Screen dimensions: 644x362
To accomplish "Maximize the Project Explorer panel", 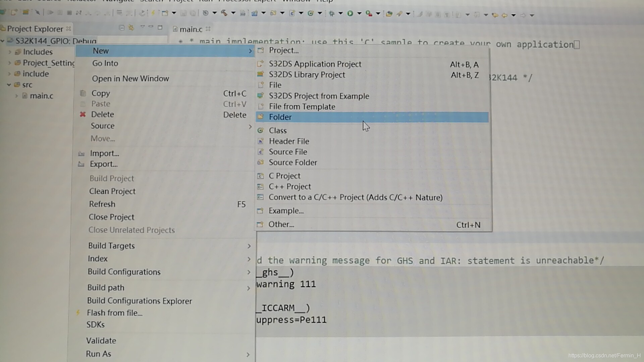I will pos(160,27).
